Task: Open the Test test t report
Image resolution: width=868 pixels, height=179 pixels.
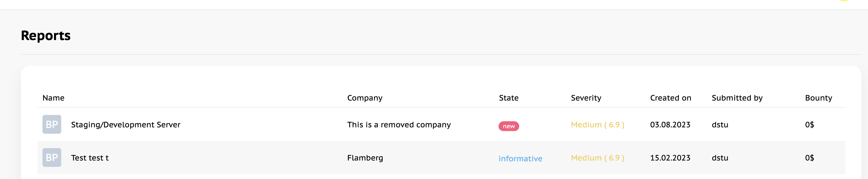Action: [90, 158]
